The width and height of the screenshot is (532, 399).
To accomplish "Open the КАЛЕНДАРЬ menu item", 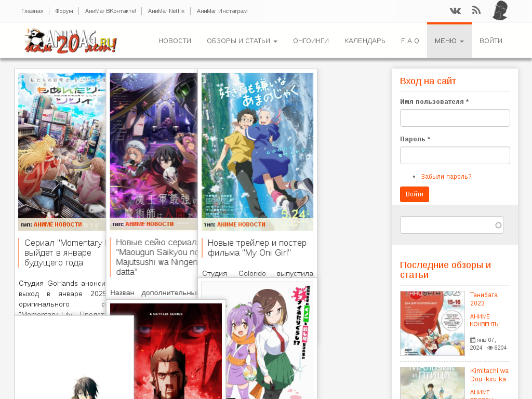I will (x=365, y=41).
